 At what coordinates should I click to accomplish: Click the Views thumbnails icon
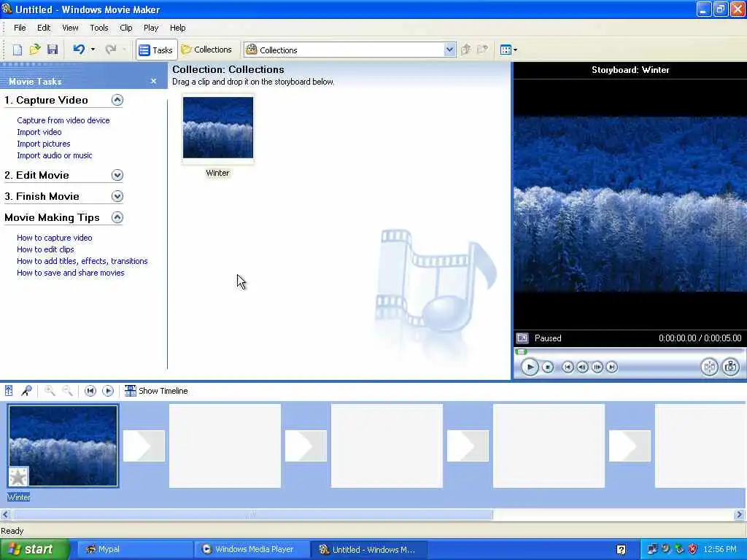(x=506, y=50)
